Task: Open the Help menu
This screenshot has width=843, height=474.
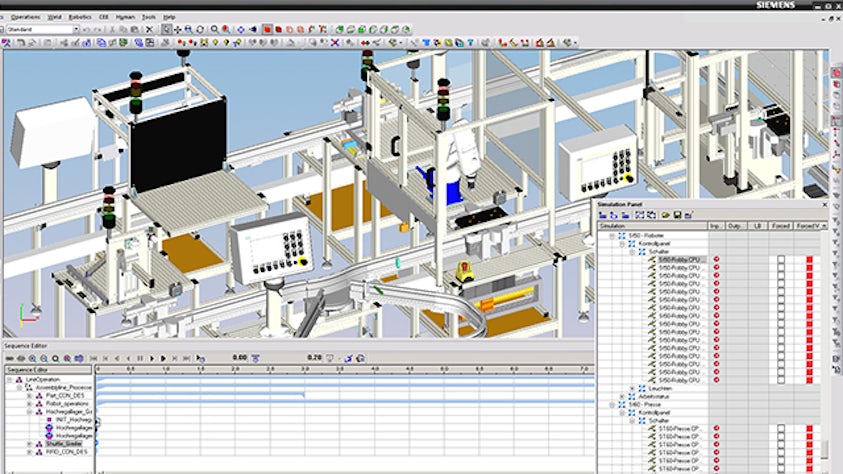Action: pyautogui.click(x=169, y=17)
